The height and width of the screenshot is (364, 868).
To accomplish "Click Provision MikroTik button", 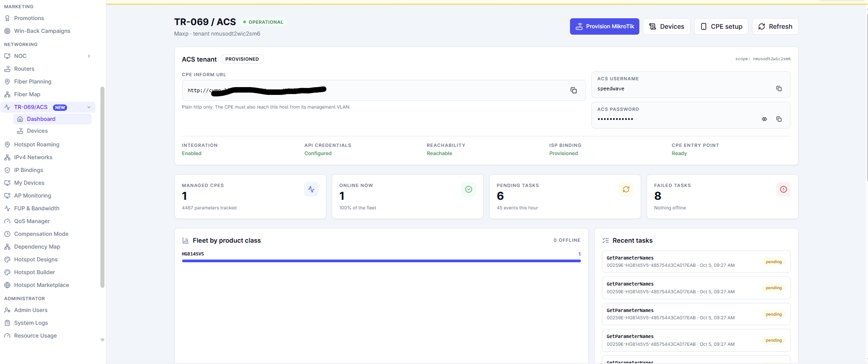I will (604, 26).
